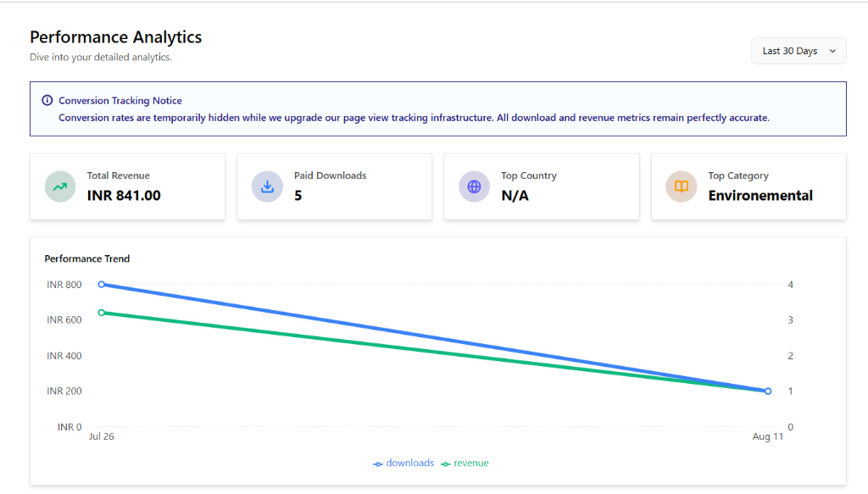This screenshot has width=868, height=494.
Task: Click the Performance Analytics heading
Action: pos(115,37)
